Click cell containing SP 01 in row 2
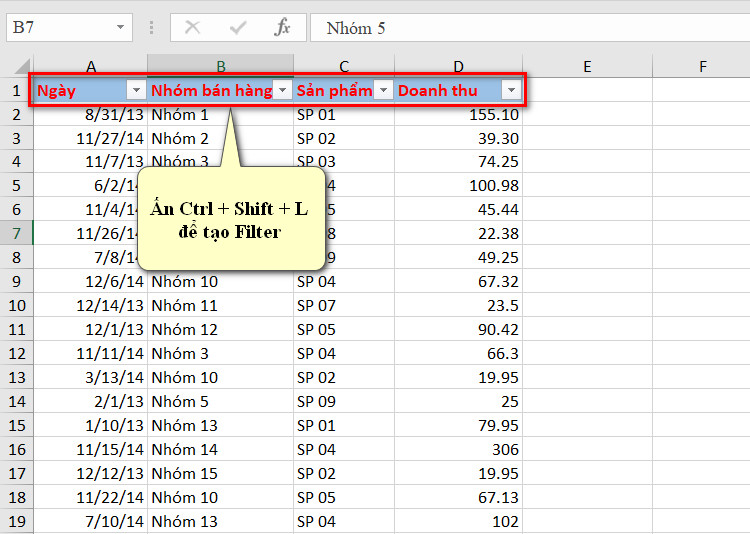750x534 pixels. coord(344,114)
